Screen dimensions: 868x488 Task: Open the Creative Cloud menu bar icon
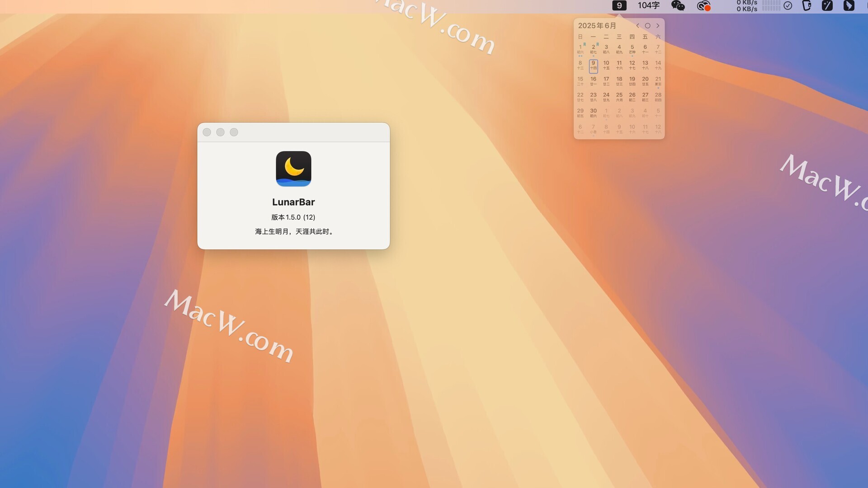[703, 6]
